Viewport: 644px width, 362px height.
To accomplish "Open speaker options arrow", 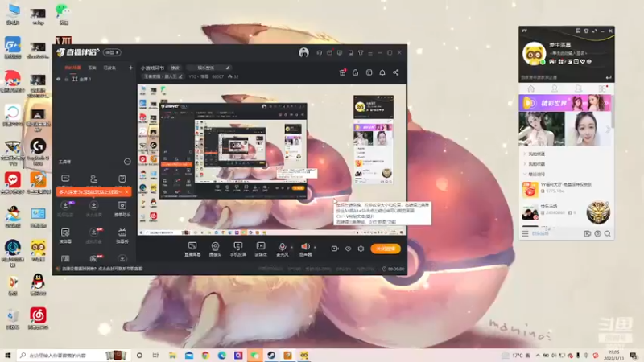I will pyautogui.click(x=315, y=248).
